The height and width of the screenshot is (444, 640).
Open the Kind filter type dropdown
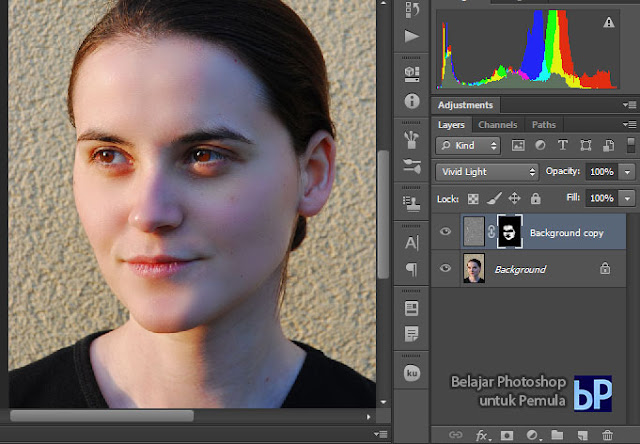tap(468, 146)
